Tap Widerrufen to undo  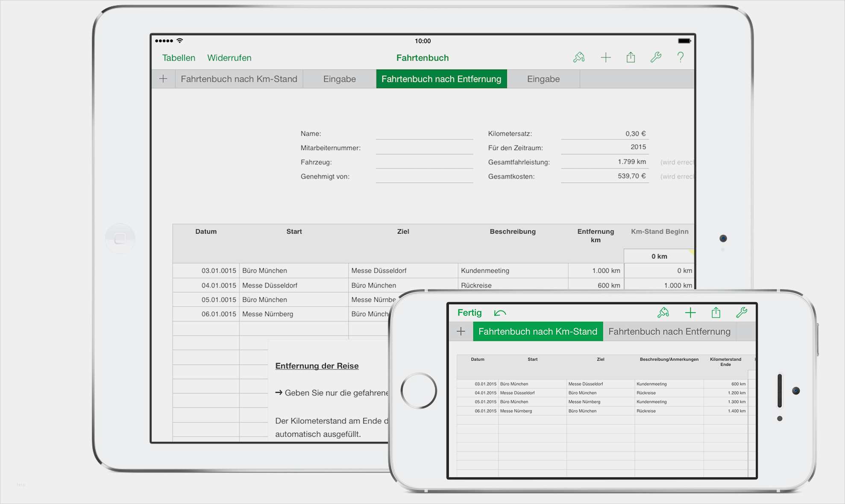pos(229,58)
